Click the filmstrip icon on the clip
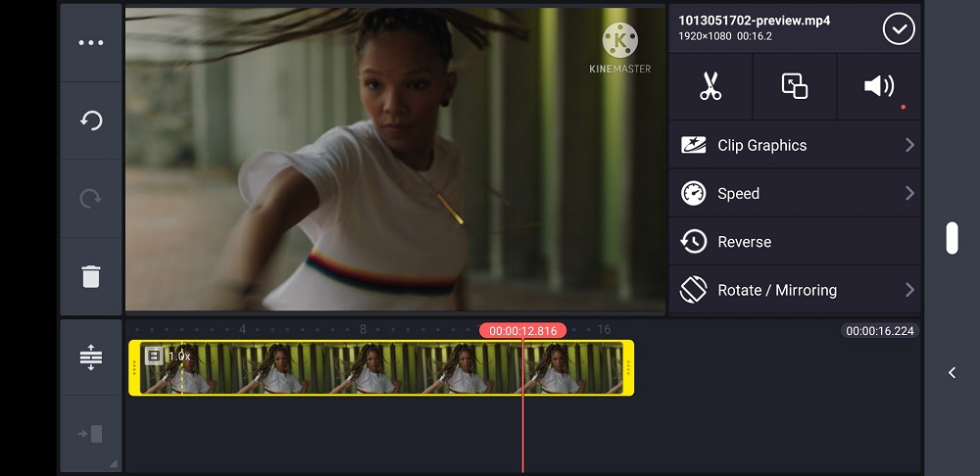The image size is (980, 476). [154, 357]
